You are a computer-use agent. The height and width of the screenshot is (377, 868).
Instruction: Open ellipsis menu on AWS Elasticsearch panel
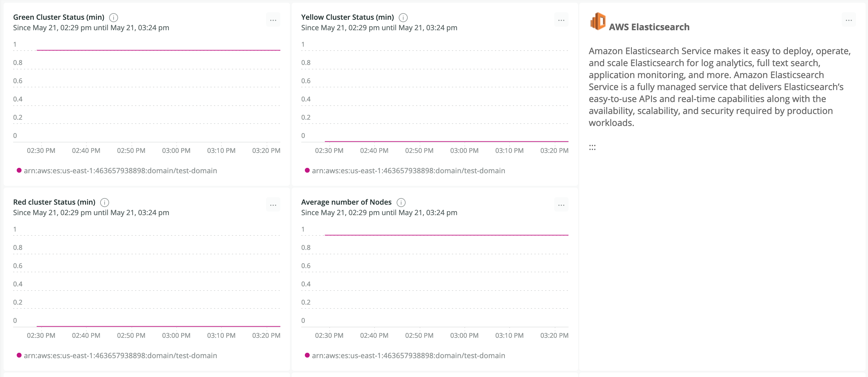[x=849, y=20]
